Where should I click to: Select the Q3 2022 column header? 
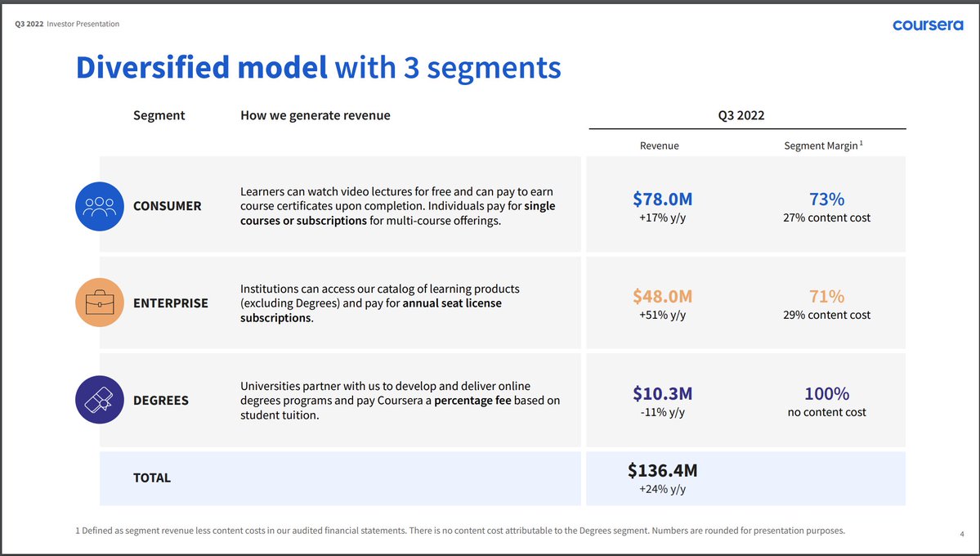pyautogui.click(x=741, y=115)
